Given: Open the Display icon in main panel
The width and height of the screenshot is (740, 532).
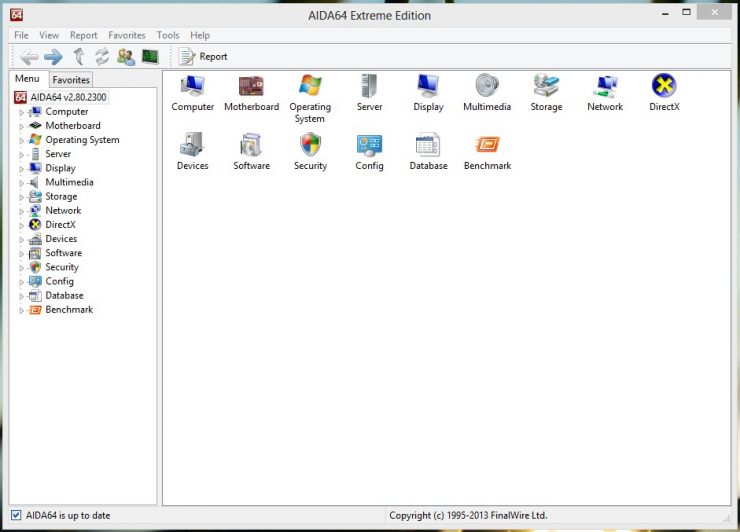Looking at the screenshot, I should pyautogui.click(x=428, y=86).
